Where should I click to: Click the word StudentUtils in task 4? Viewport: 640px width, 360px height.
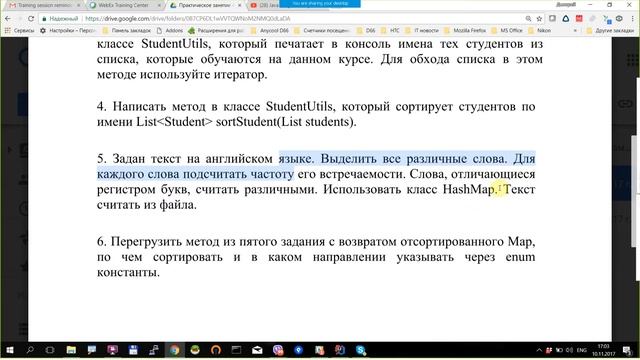(x=300, y=107)
